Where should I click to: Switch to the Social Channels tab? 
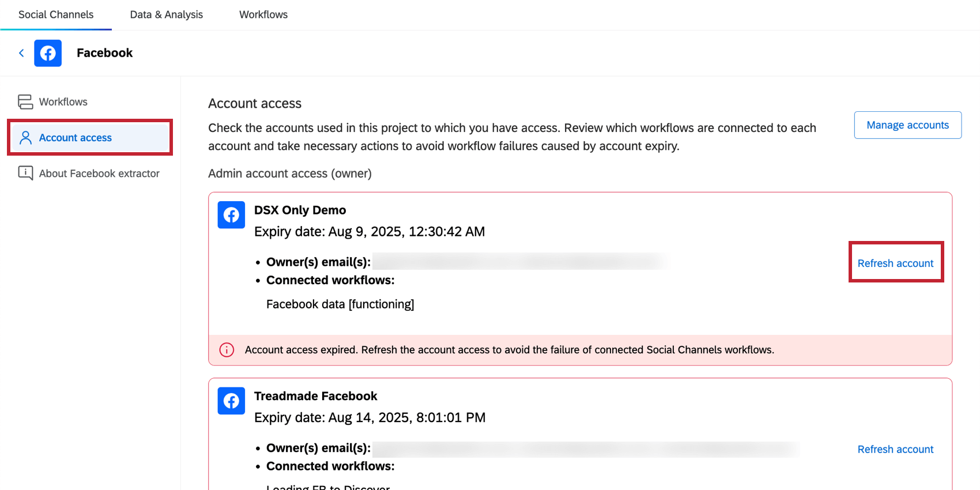pos(56,14)
